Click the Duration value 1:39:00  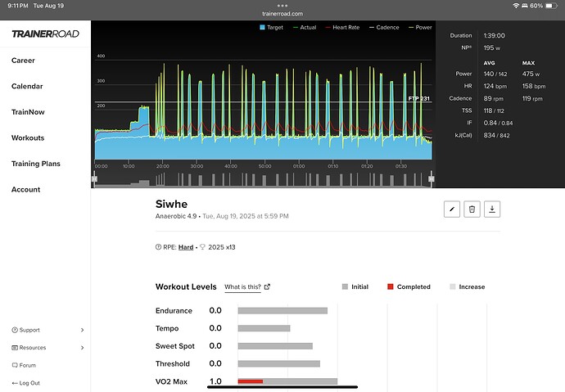coord(495,36)
